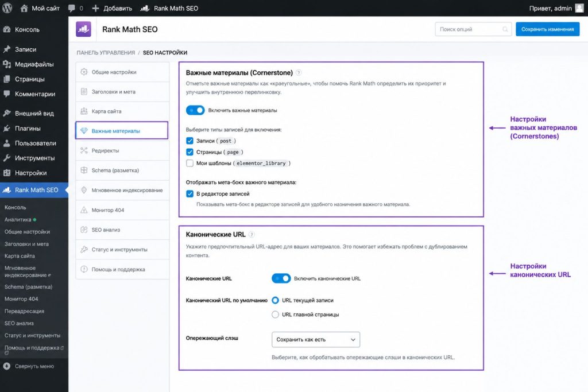588x392 pixels.
Task: Click the help icon next to Канонические URL heading
Action: pyautogui.click(x=252, y=235)
